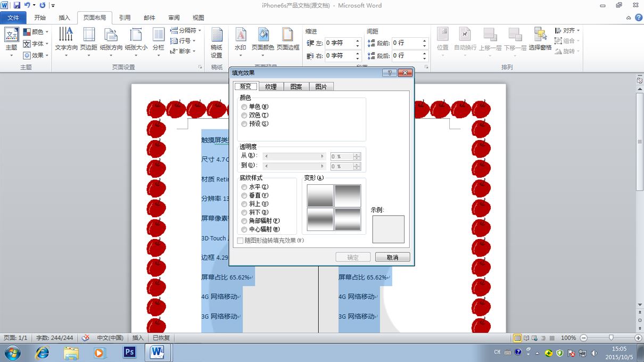Switch to the 邮件 mailings tab
This screenshot has height=362, width=644.
150,18
